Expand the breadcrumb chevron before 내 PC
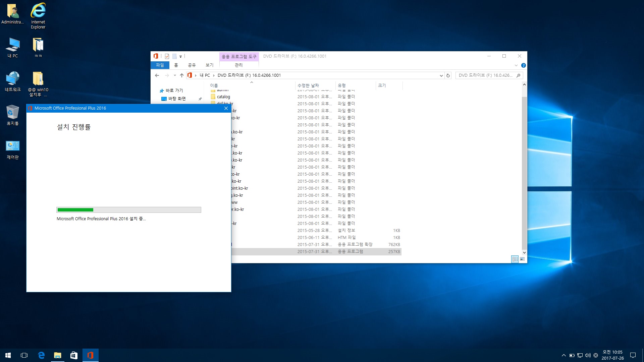644x362 pixels. 196,76
